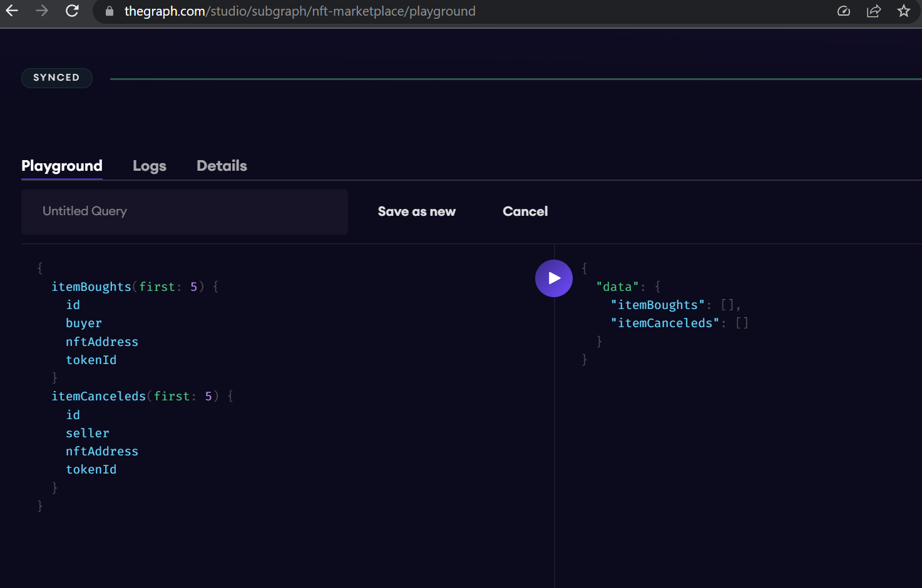Click nftAddress under itemCanceleds
Screen dimensions: 922x588
coord(102,451)
